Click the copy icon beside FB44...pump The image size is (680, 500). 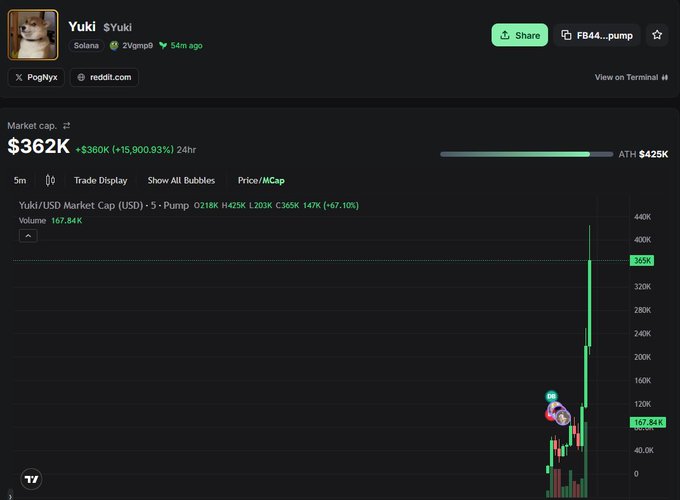(566, 35)
